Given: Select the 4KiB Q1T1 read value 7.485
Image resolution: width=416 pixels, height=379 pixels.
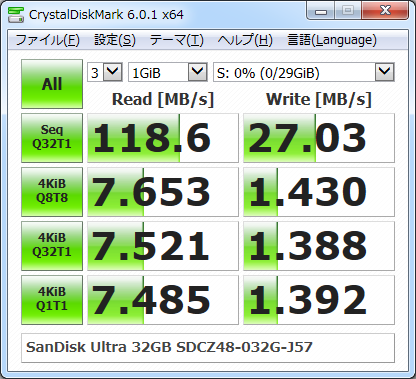Looking at the screenshot, I should (163, 300).
